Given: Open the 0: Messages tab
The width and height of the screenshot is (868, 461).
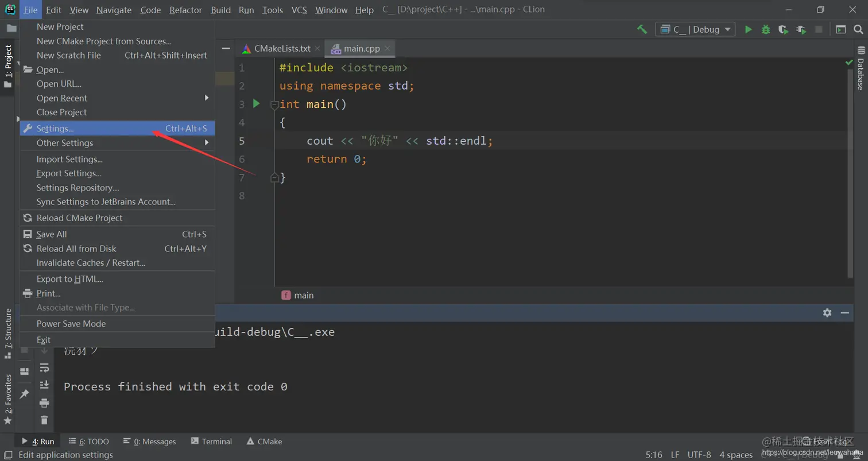Looking at the screenshot, I should pos(149,441).
